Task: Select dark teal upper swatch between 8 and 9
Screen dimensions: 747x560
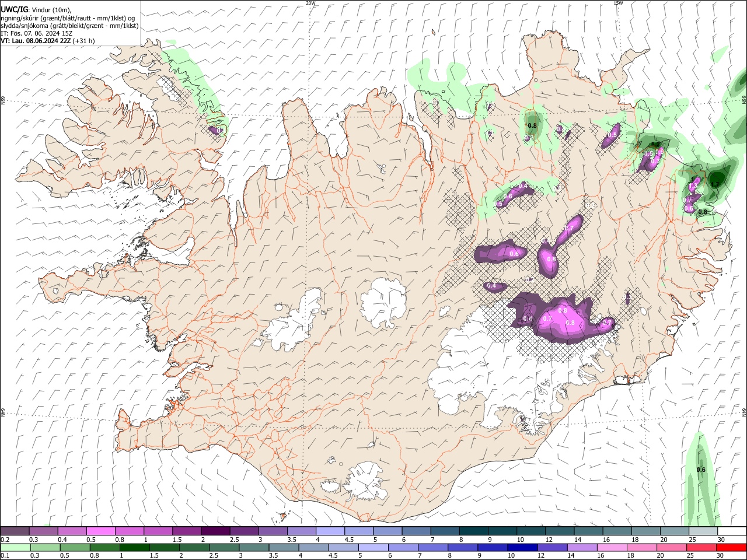Action: pos(473,531)
